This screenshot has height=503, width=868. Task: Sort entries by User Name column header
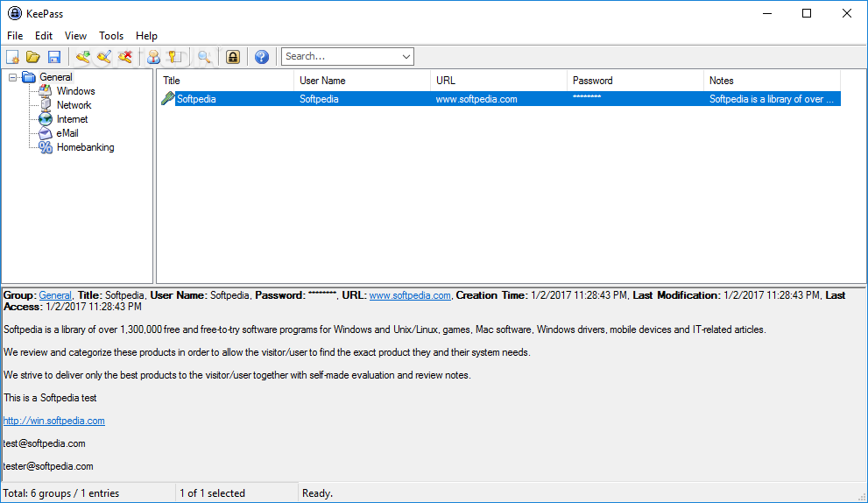pos(362,81)
